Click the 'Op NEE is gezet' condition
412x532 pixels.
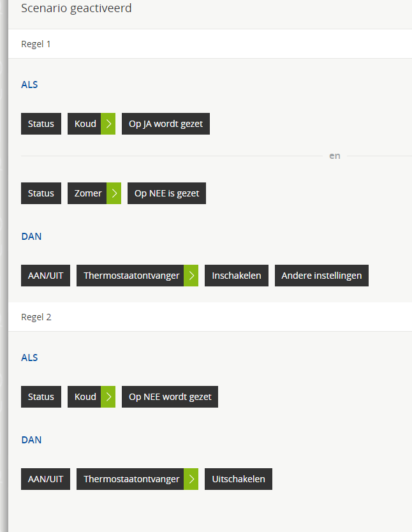click(x=166, y=193)
